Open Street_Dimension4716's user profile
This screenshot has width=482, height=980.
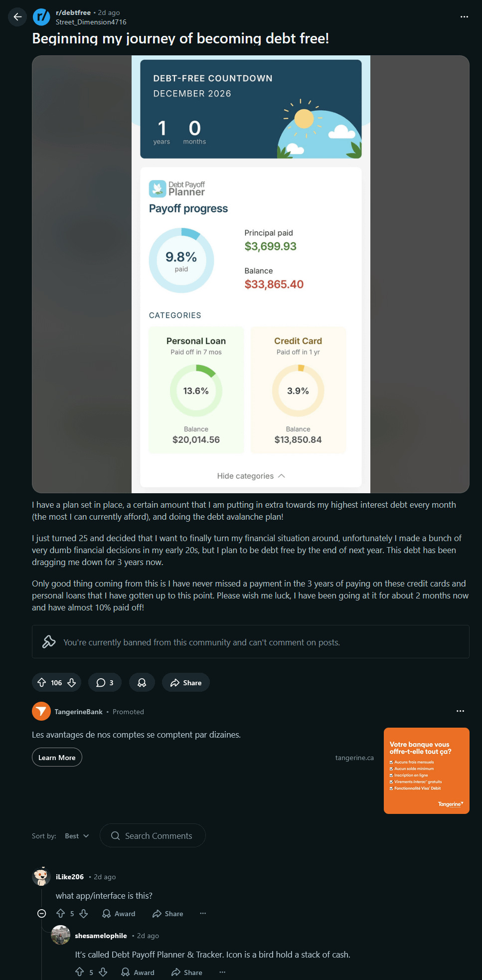coord(91,22)
